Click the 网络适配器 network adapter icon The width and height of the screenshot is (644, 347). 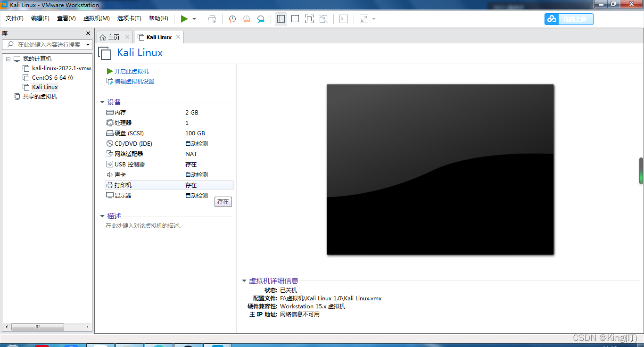tap(110, 154)
